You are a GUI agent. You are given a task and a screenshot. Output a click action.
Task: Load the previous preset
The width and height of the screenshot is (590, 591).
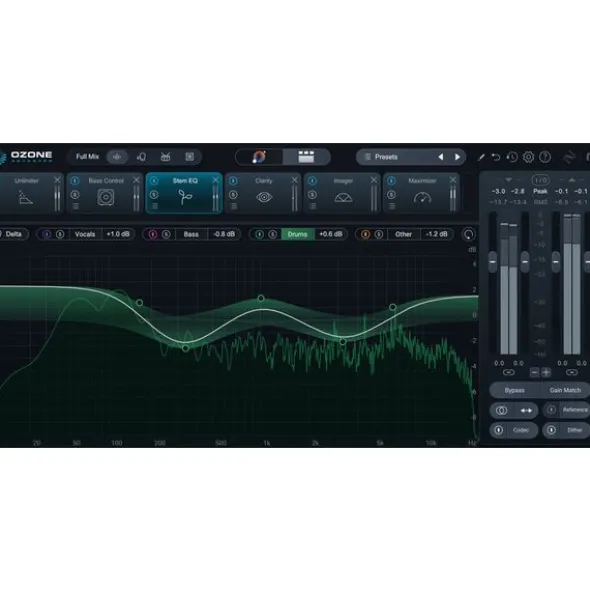[440, 157]
